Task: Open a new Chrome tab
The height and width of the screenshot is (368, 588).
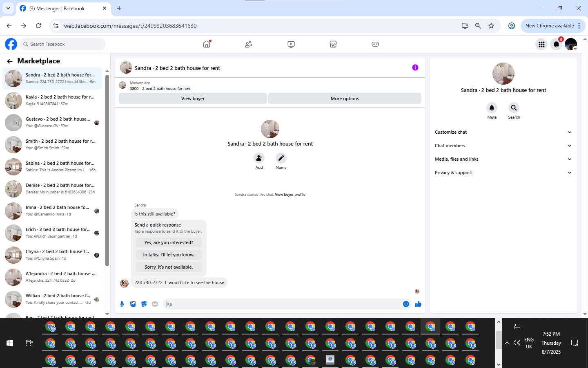Action: (119, 8)
